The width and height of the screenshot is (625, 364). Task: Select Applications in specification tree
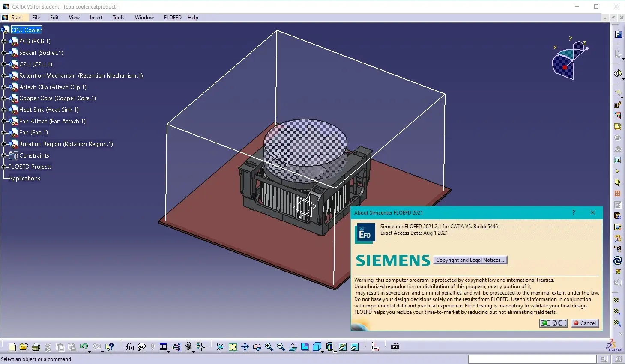24,178
